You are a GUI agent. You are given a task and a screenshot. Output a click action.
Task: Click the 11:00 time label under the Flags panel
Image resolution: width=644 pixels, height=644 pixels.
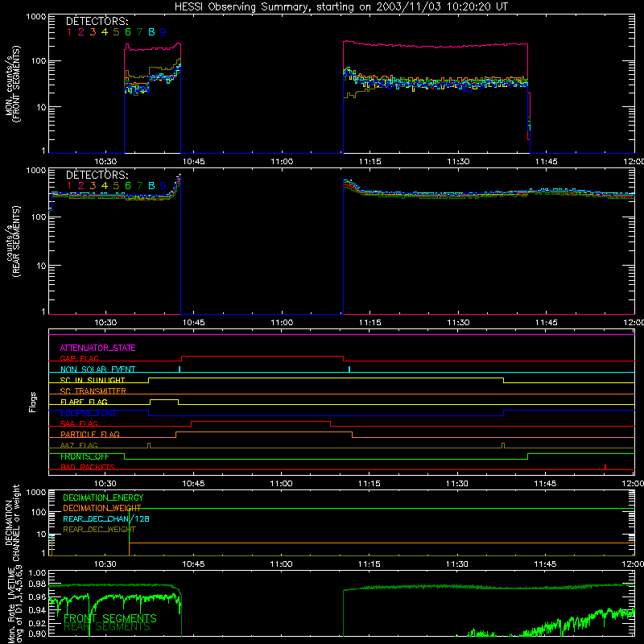coord(281,484)
